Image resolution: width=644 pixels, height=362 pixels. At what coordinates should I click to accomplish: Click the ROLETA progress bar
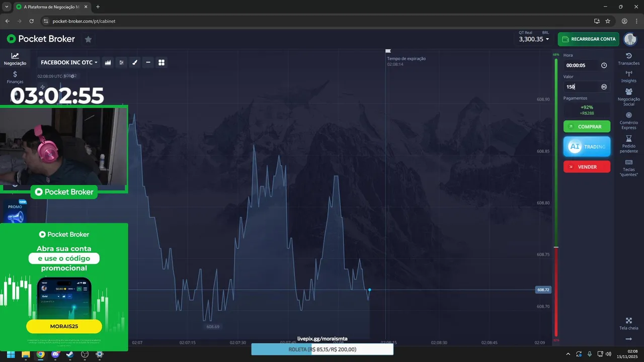point(322,349)
